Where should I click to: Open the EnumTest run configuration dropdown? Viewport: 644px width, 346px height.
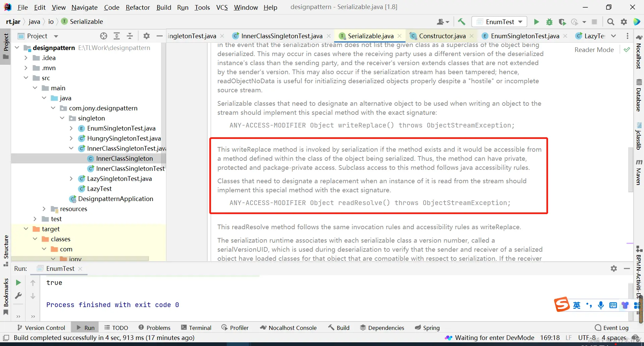tap(499, 22)
